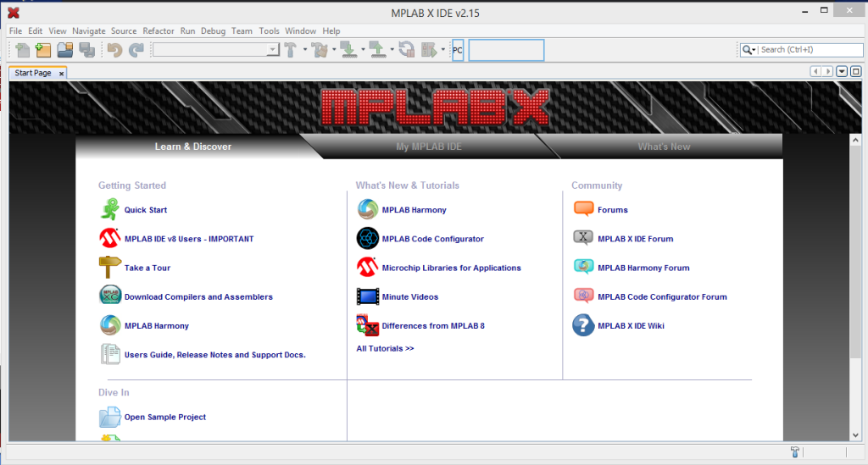The width and height of the screenshot is (868, 465).
Task: Click the Read Device Memory green up-arrow icon
Action: [377, 50]
